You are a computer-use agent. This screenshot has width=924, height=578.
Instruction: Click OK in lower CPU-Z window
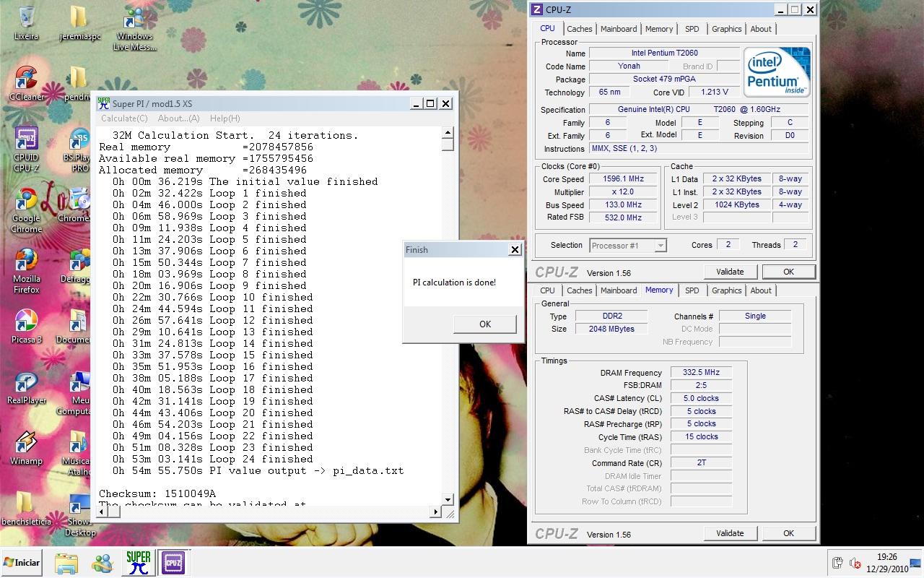click(x=788, y=533)
